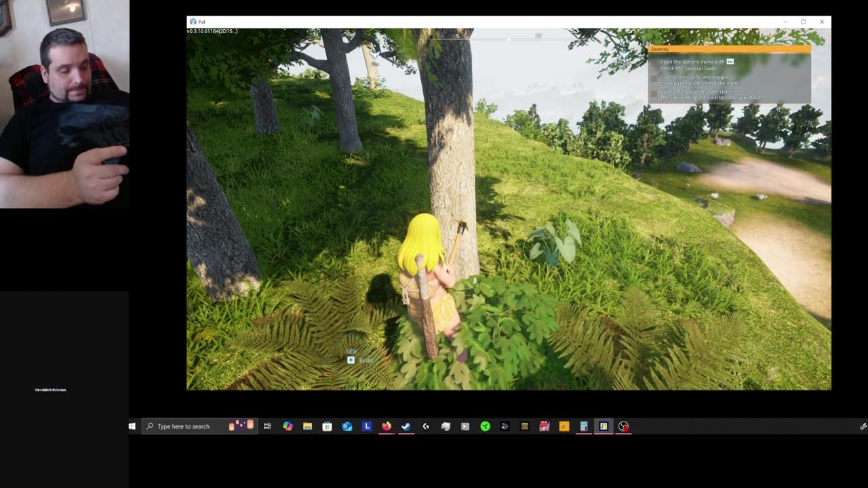
Task: Open the round recorder icon with red dot
Action: 623,426
